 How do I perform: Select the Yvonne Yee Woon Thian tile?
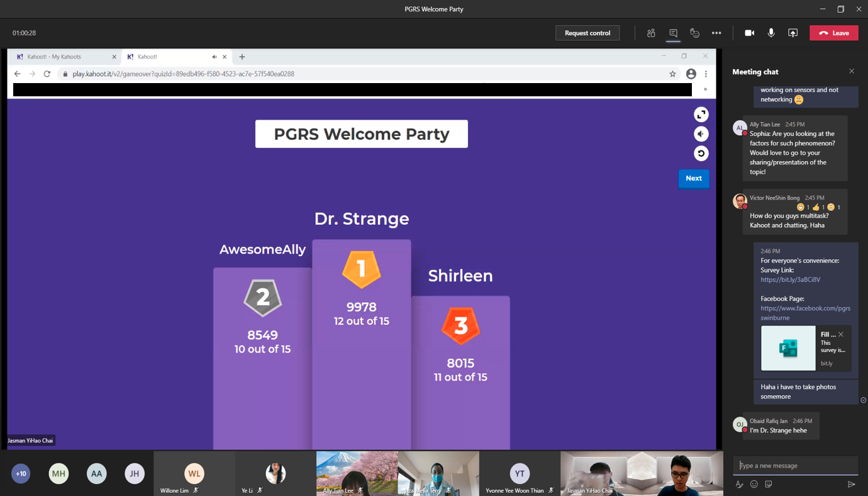coord(520,473)
